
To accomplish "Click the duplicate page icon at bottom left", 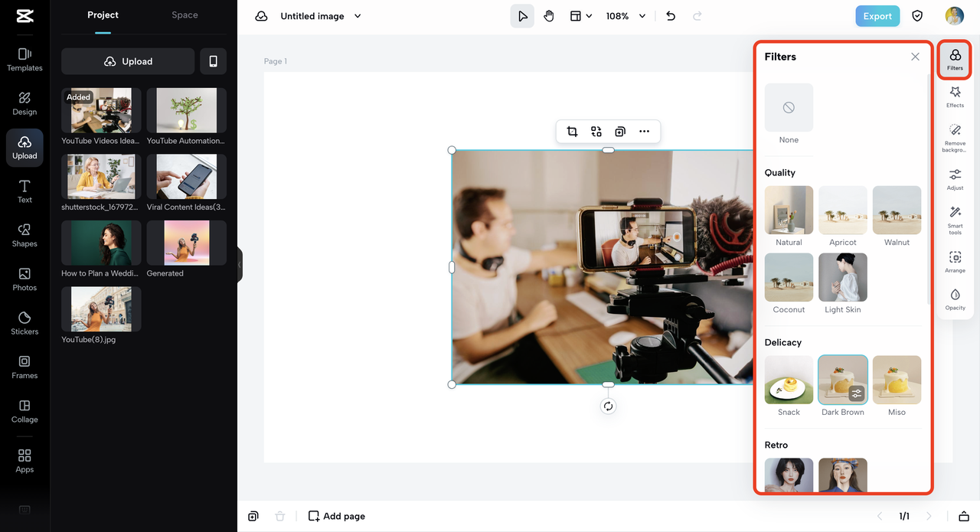I will pyautogui.click(x=253, y=516).
